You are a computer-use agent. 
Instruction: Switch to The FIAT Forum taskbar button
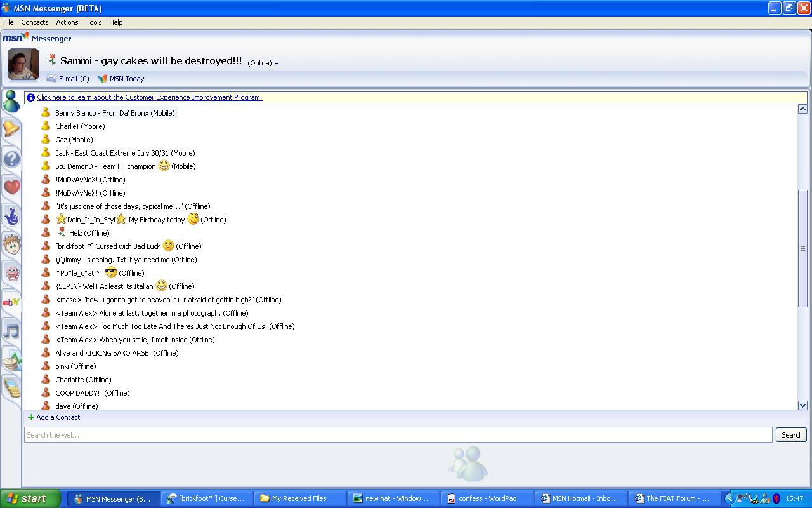pyautogui.click(x=675, y=498)
